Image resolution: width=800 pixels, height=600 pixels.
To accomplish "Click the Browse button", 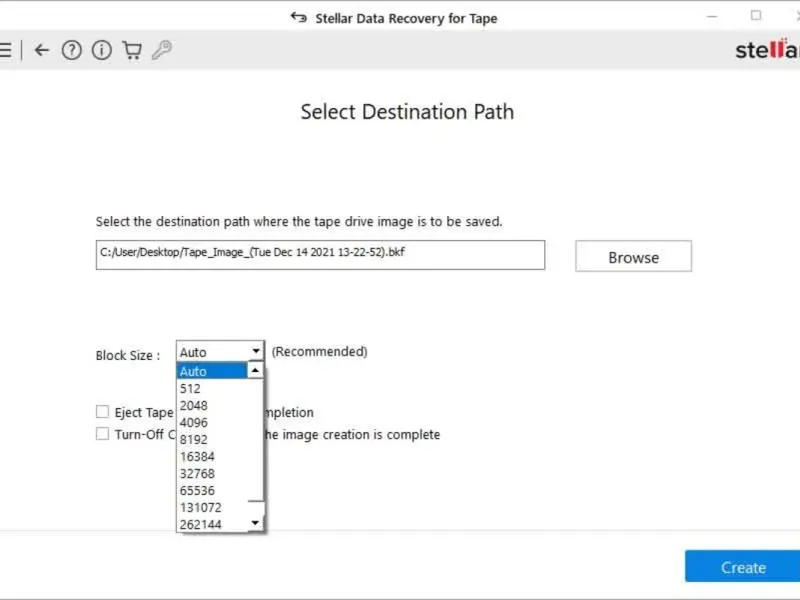I will [633, 257].
